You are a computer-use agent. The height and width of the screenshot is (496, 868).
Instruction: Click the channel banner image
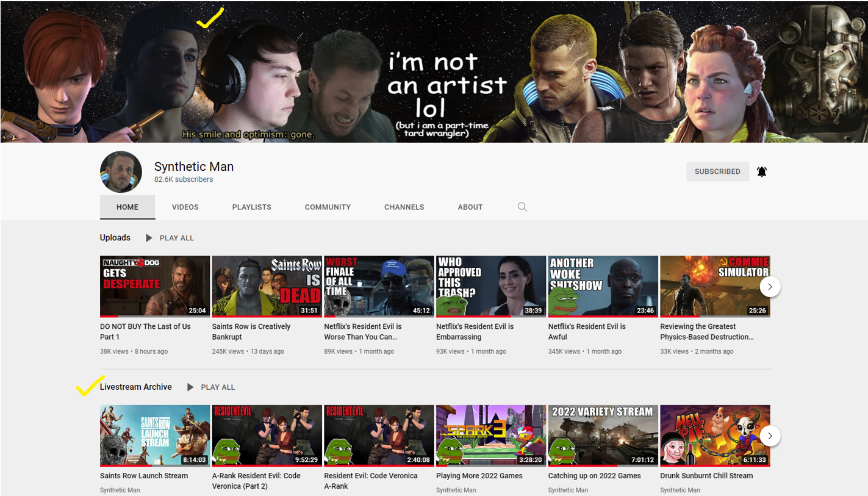434,71
